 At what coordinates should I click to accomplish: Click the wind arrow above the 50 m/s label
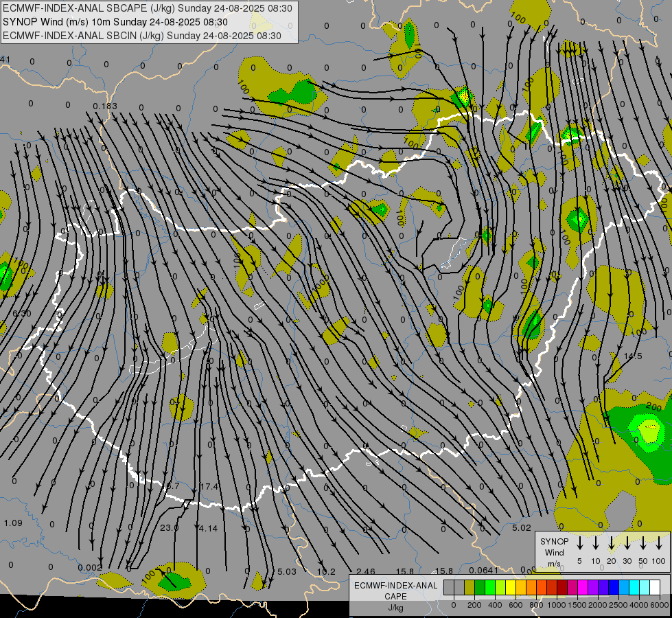[x=643, y=543]
